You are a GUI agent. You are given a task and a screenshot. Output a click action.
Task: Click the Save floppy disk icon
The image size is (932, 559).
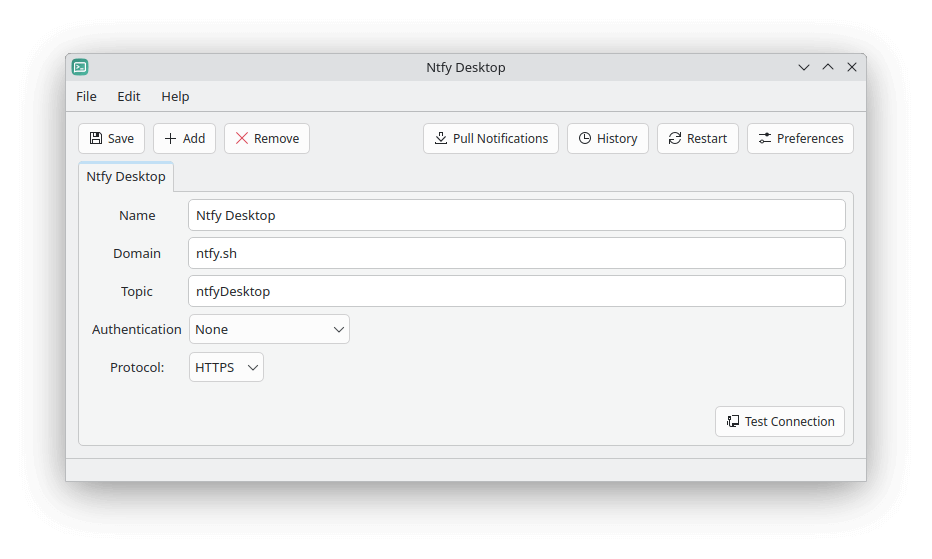[96, 139]
